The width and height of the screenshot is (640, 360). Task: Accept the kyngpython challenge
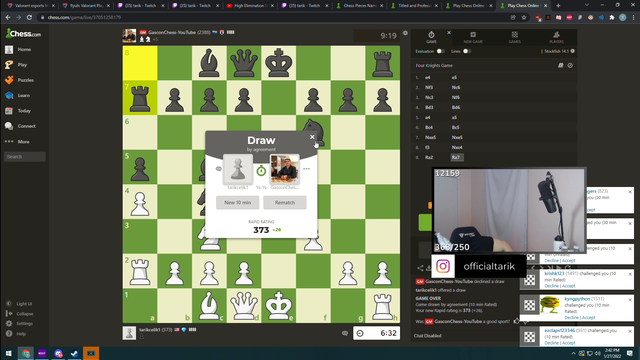tap(589, 318)
